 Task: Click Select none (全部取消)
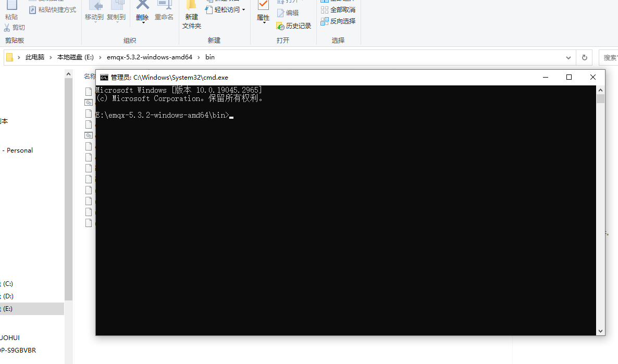coord(338,9)
